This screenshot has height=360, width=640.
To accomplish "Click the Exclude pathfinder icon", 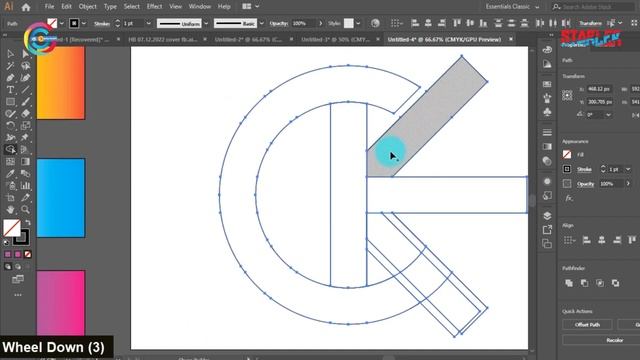I will pyautogui.click(x=616, y=283).
